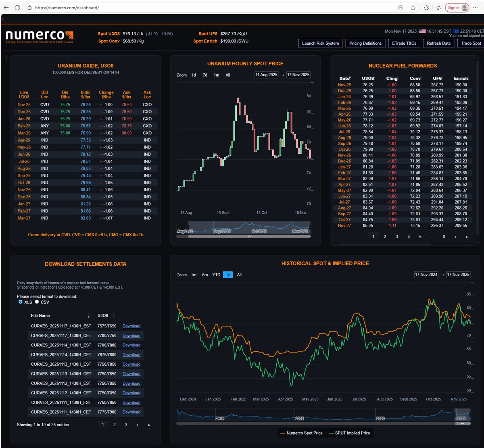Viewport: 484px width, 448px height.
Task: Sign in to the browser profile
Action: [457, 8]
